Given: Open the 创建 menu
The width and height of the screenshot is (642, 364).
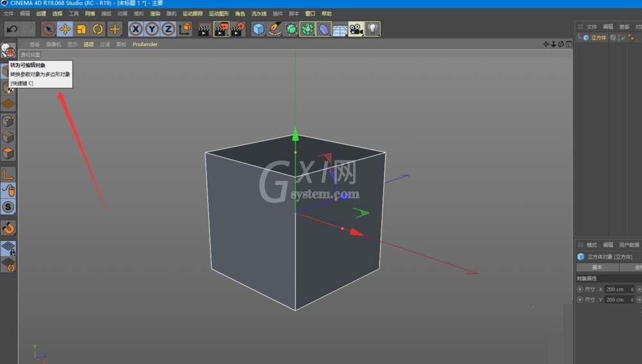Looking at the screenshot, I should point(41,13).
